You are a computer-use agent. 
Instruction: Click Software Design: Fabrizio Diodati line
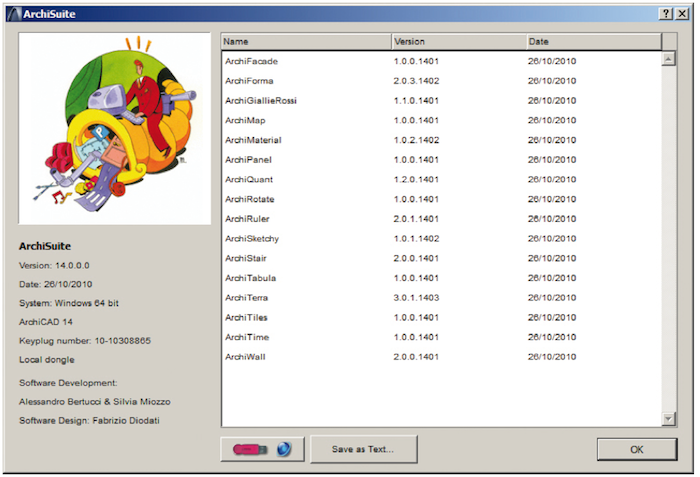89,420
